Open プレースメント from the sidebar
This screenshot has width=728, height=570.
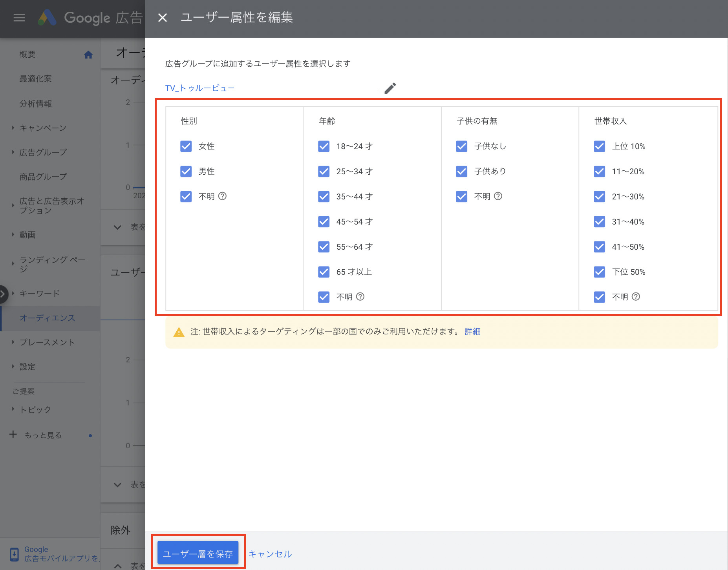(47, 342)
